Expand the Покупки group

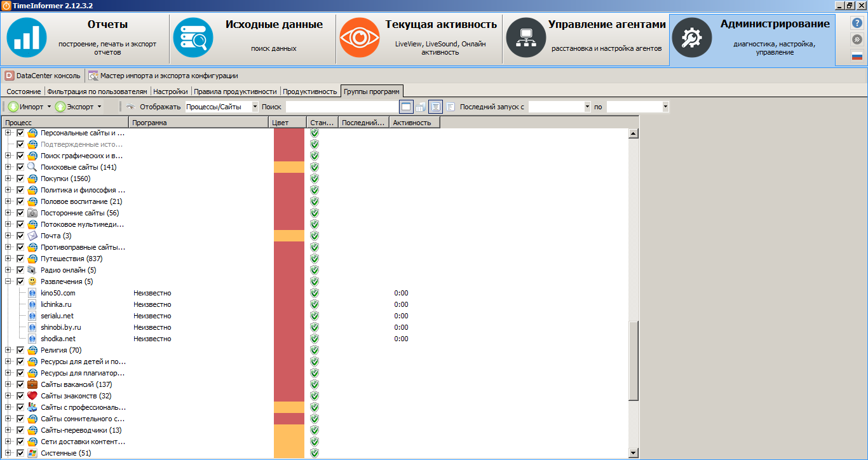(8, 179)
